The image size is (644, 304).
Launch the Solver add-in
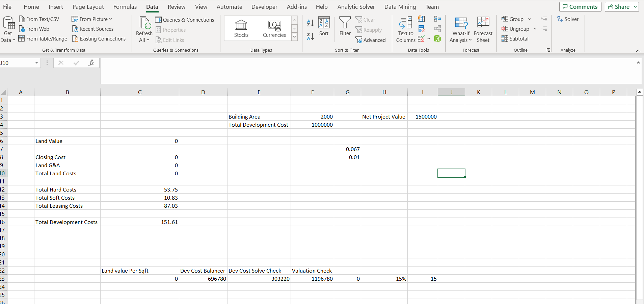pyautogui.click(x=568, y=19)
